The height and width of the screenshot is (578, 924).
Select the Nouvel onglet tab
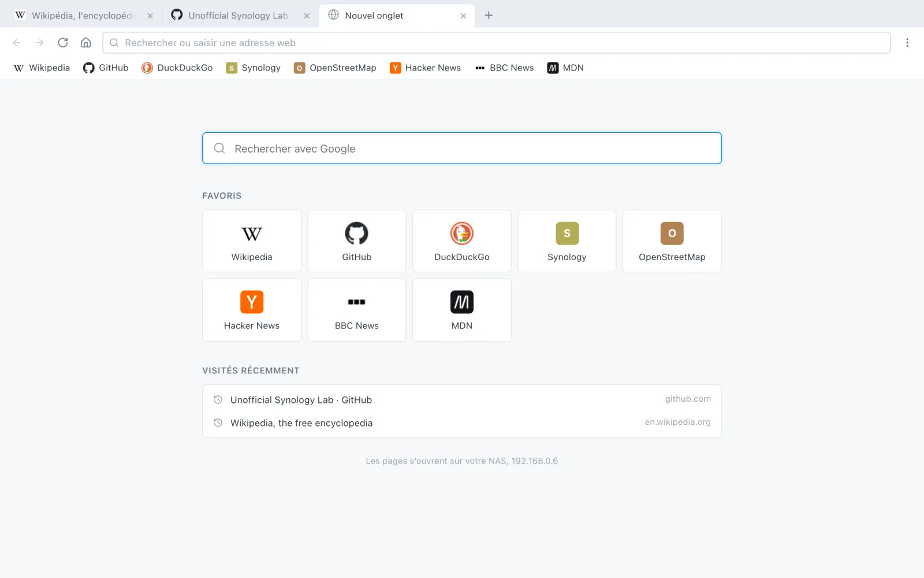(x=397, y=16)
